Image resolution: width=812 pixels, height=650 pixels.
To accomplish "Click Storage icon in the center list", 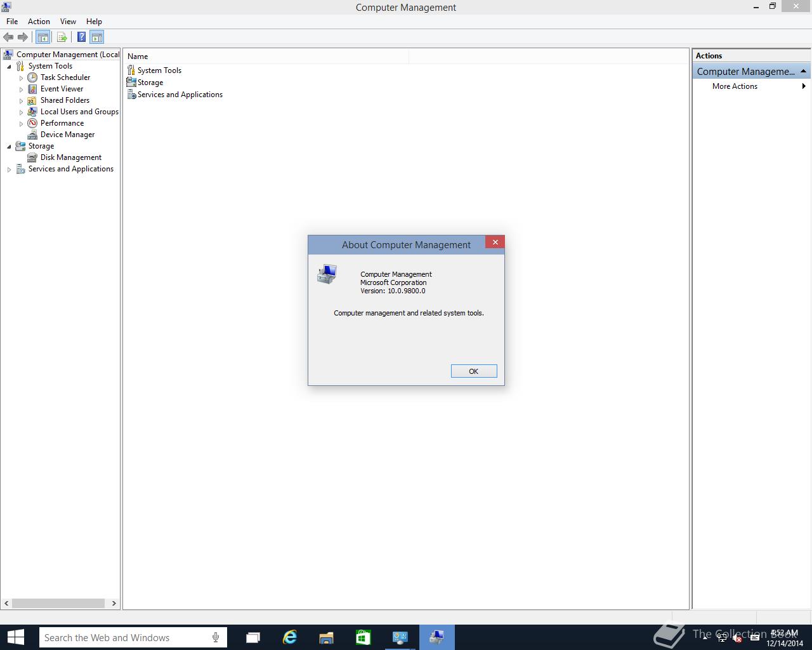I will pyautogui.click(x=131, y=82).
